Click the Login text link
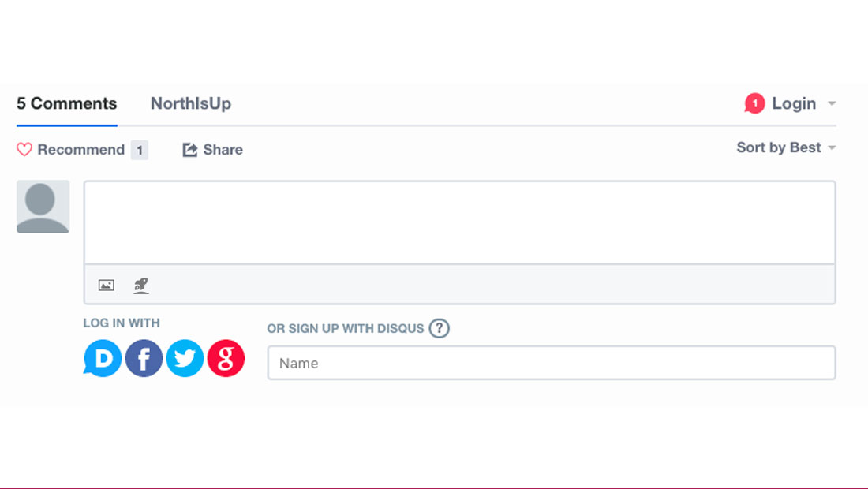The image size is (868, 489). click(794, 103)
